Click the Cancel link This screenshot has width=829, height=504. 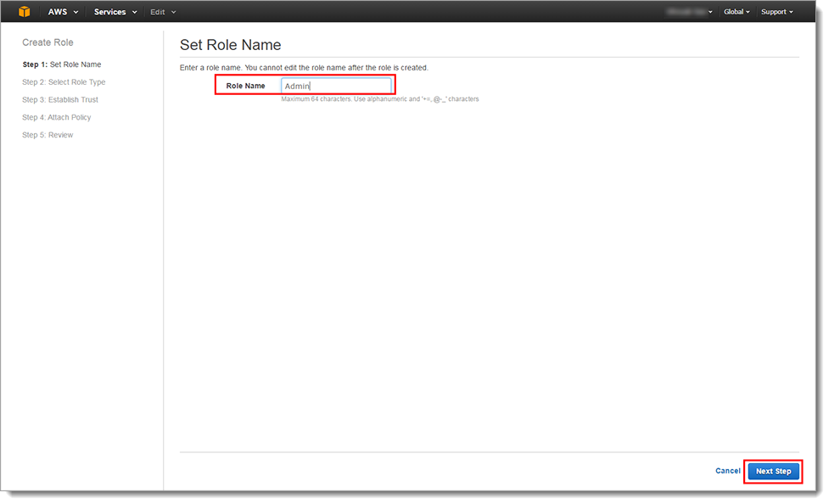coord(727,471)
